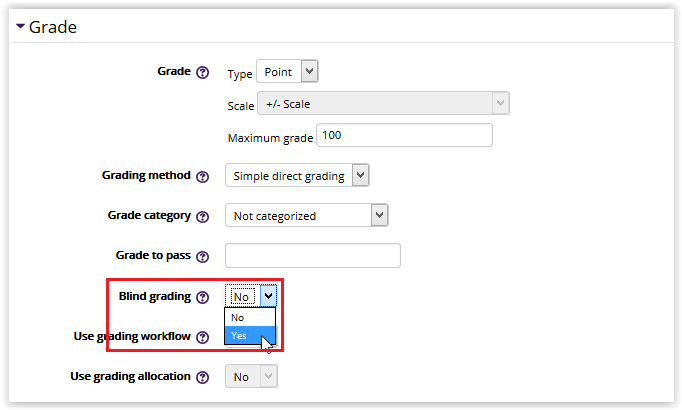This screenshot has width=682, height=410.
Task: Open help for the Grade setting
Action: (x=202, y=72)
